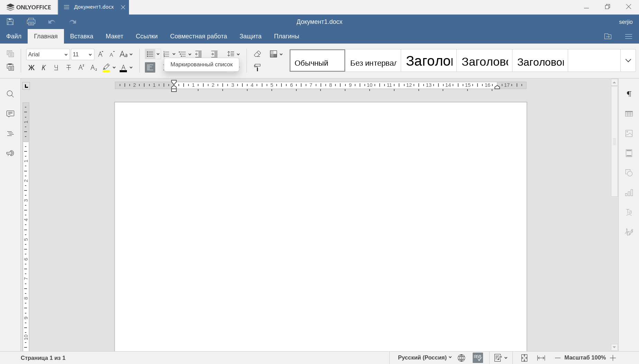Increase font size with the larger A icon
The image size is (639, 364).
coord(101,54)
